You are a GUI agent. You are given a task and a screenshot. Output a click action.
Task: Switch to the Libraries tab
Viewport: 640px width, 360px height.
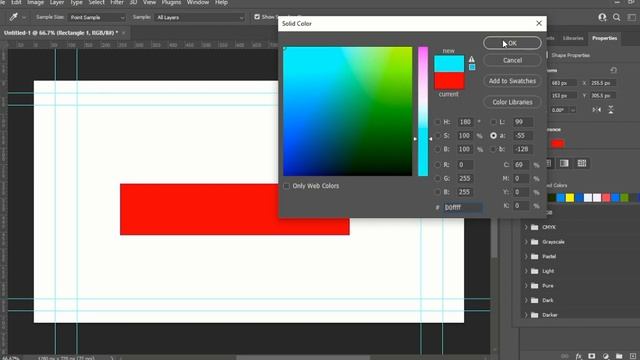click(573, 38)
